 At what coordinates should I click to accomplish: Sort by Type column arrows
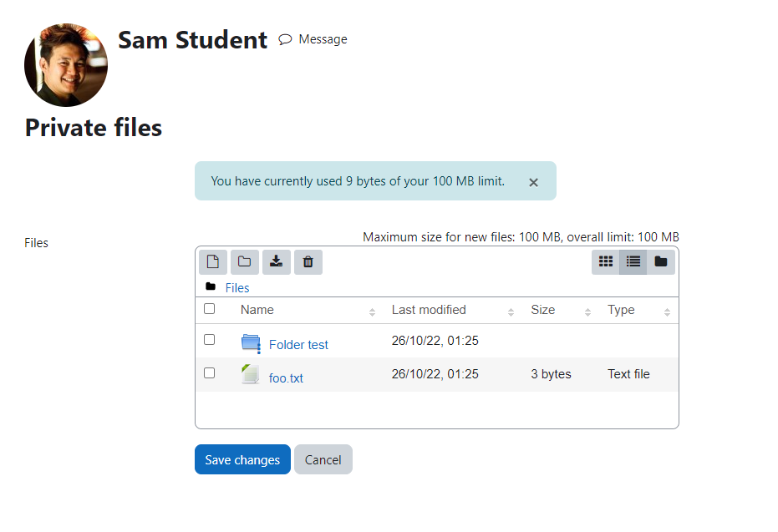667,312
